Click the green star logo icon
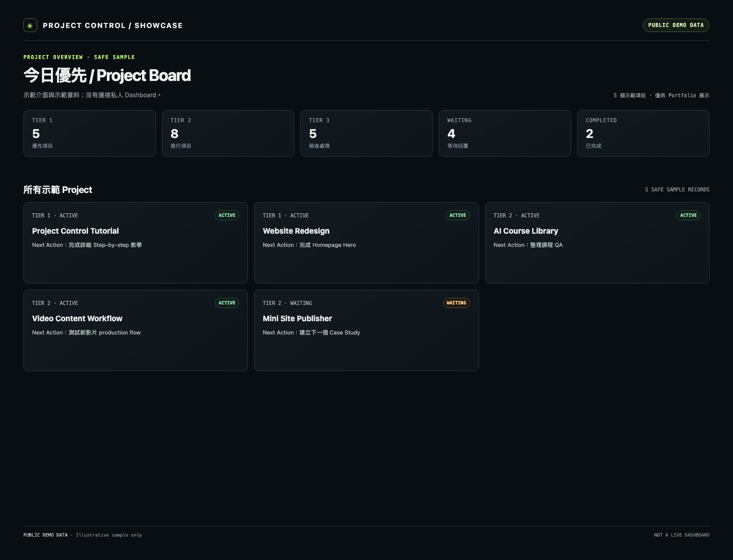733x560 pixels. [30, 25]
